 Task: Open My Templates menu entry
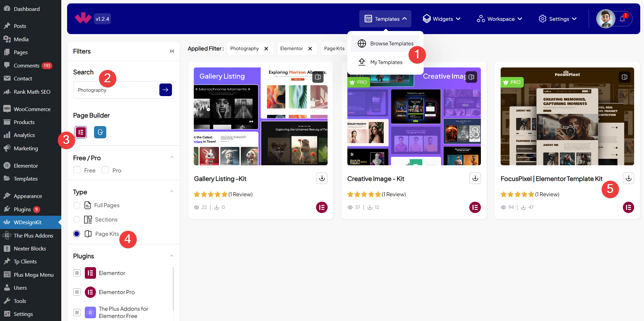point(386,62)
